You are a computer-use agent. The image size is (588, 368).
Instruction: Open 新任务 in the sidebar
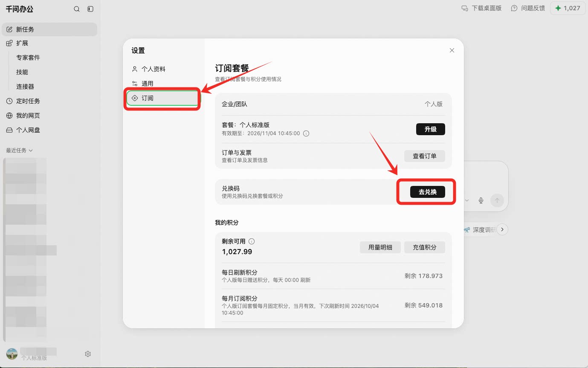pyautogui.click(x=49, y=29)
